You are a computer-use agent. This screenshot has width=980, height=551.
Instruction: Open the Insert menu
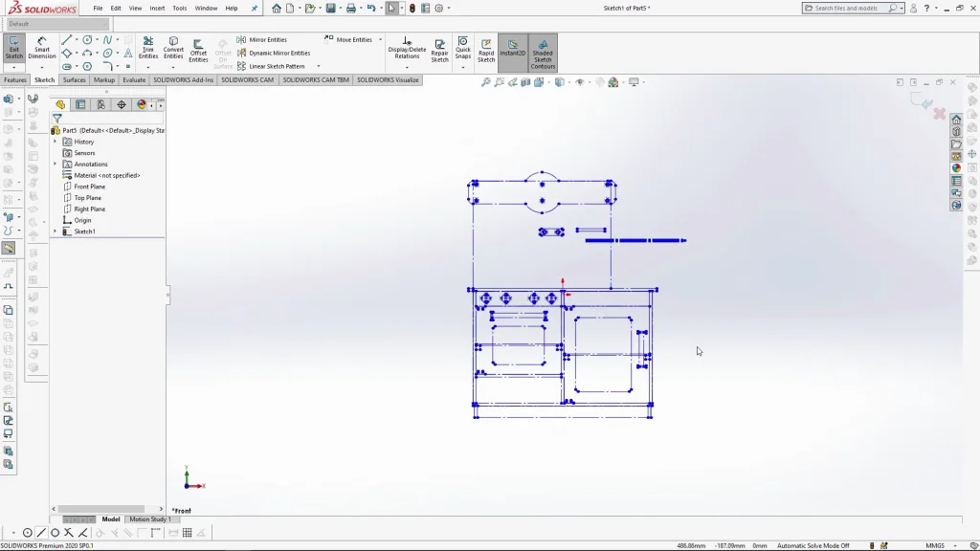pyautogui.click(x=157, y=8)
